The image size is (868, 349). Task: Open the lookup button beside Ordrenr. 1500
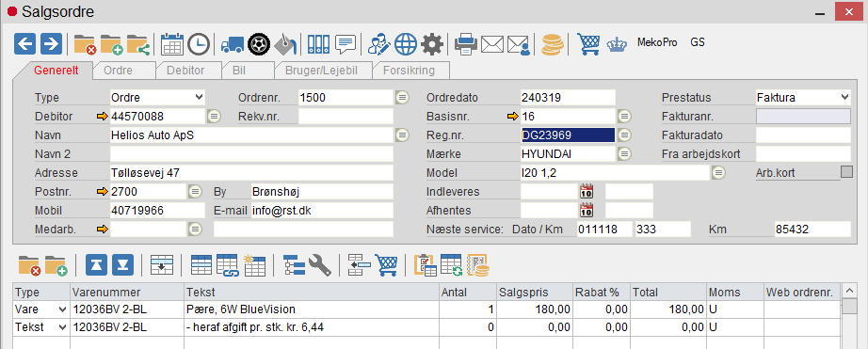[x=402, y=98]
